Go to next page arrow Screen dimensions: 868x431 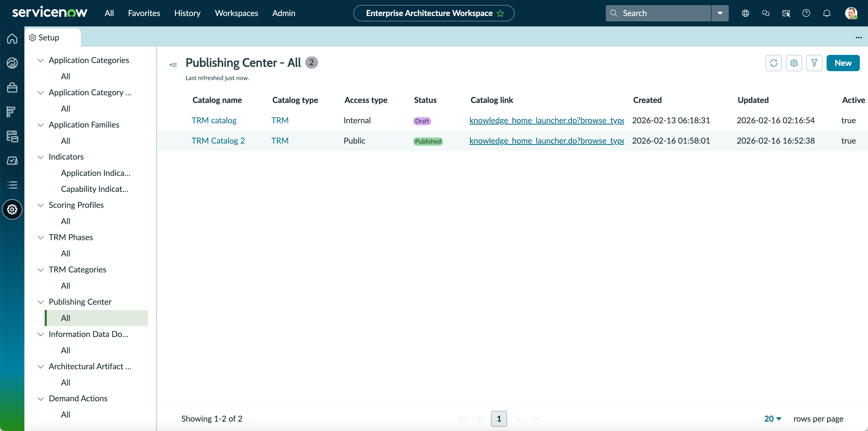tap(518, 419)
